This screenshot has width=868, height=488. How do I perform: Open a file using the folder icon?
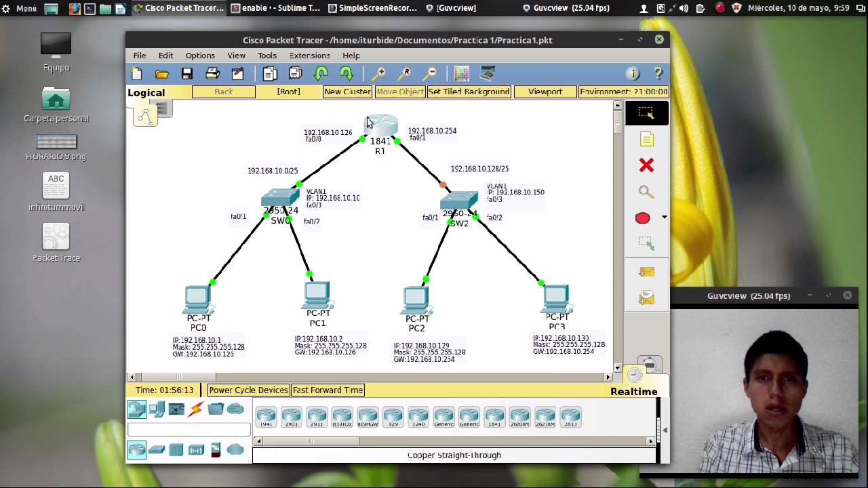click(x=161, y=73)
